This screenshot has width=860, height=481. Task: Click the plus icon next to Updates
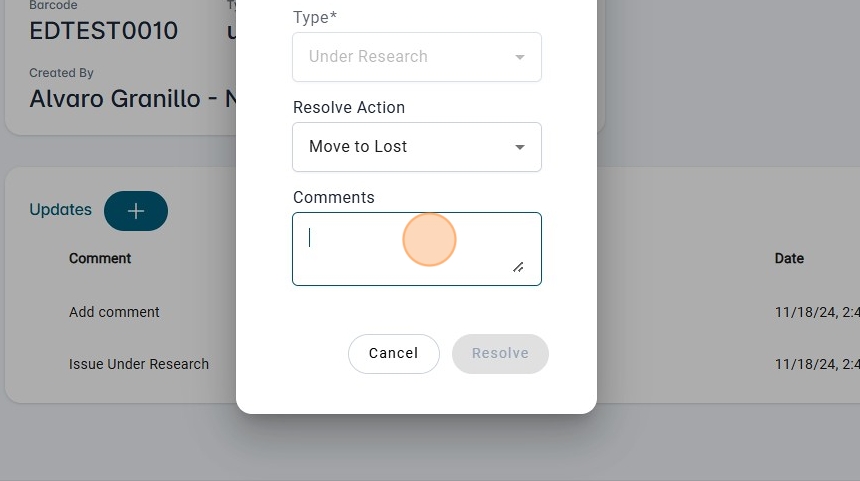(x=136, y=211)
